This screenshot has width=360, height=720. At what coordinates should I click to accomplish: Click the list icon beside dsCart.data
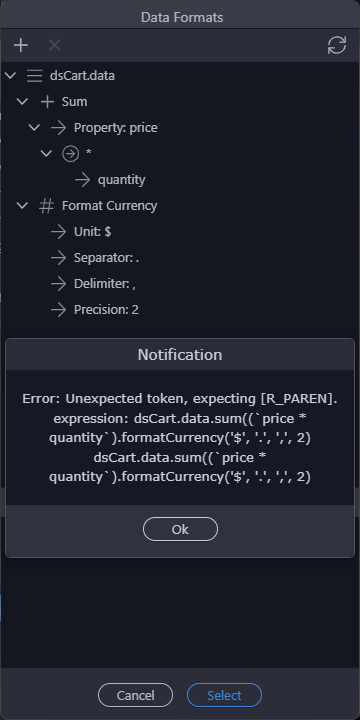pyautogui.click(x=34, y=76)
